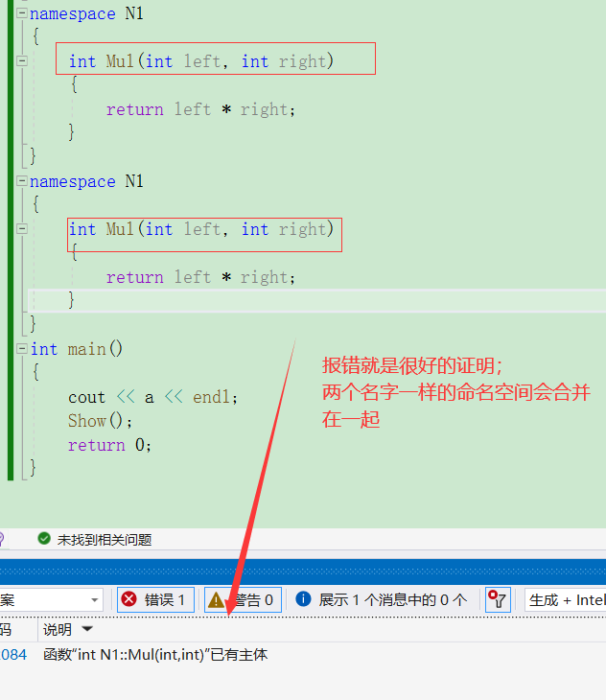Click the red error circle icon

click(128, 599)
